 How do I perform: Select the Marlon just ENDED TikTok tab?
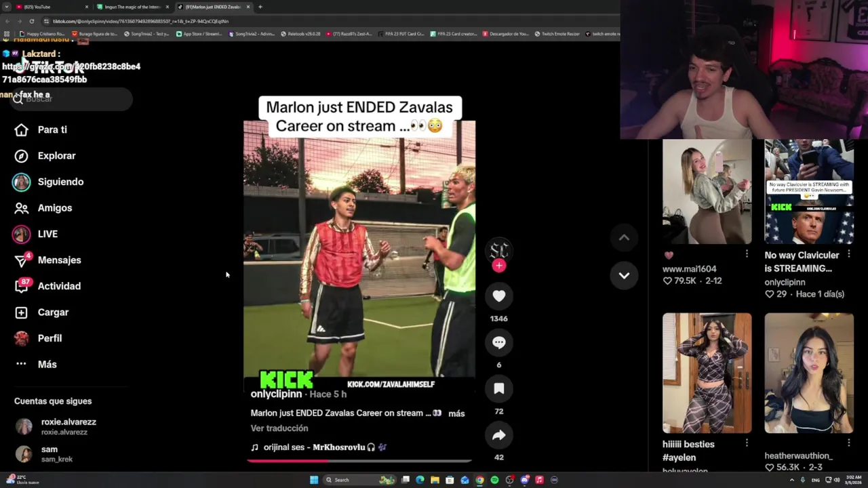click(x=213, y=7)
